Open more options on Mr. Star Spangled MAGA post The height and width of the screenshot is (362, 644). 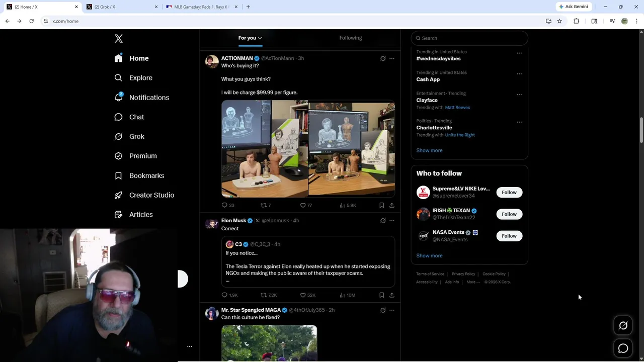pos(392,310)
